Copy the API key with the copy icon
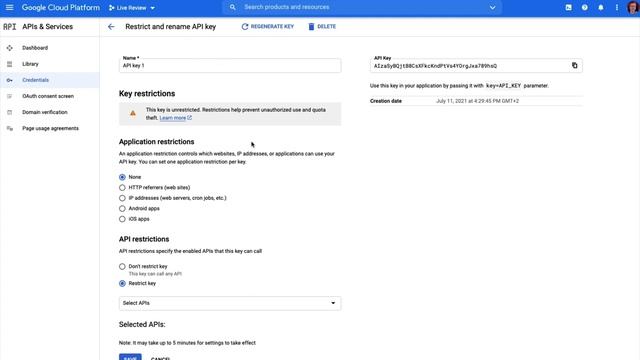The width and height of the screenshot is (640, 360). click(574, 65)
